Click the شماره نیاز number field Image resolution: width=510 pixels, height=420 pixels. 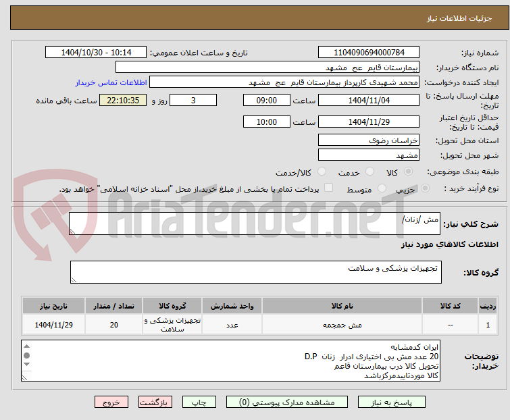tap(369, 53)
